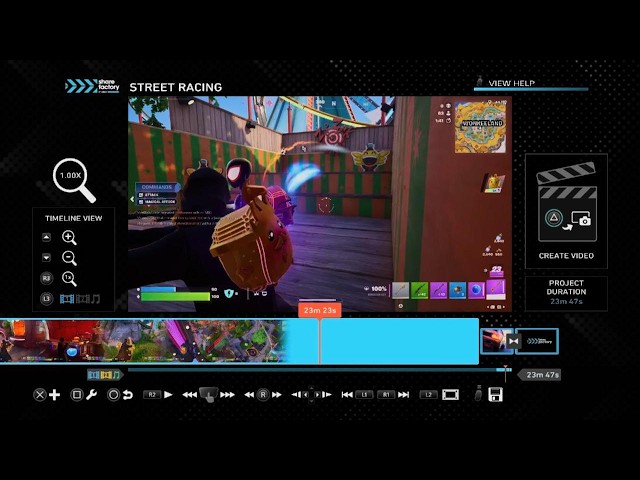The width and height of the screenshot is (640, 480).
Task: Add a clip with the plus icon
Action: pos(54,395)
